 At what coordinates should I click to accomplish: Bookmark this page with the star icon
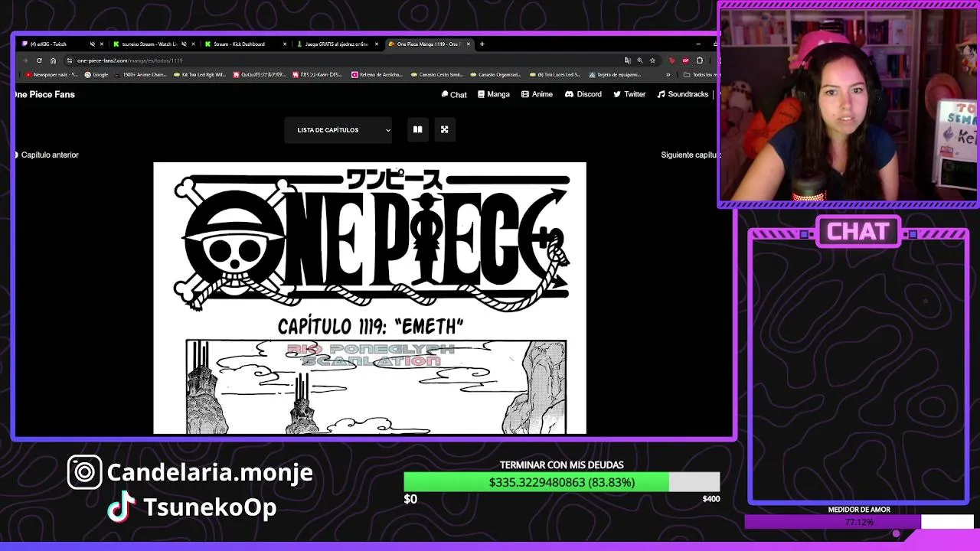(x=652, y=60)
